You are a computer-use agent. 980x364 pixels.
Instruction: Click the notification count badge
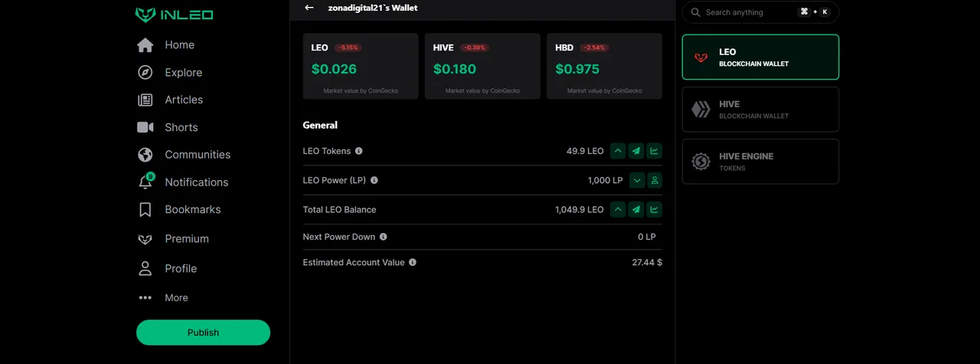[x=150, y=177]
